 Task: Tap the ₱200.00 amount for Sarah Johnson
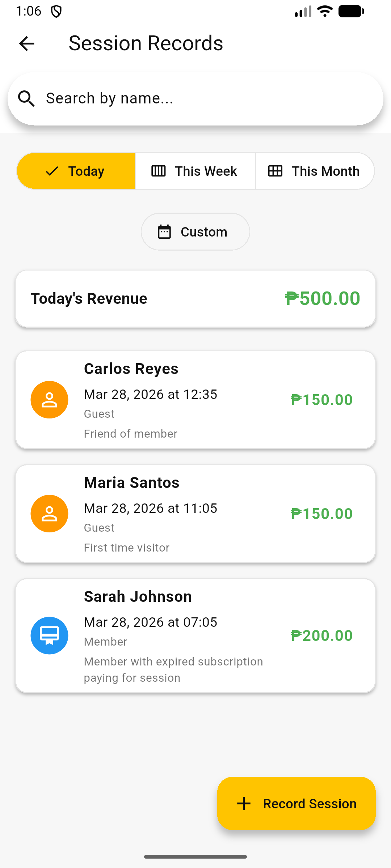pyautogui.click(x=321, y=635)
